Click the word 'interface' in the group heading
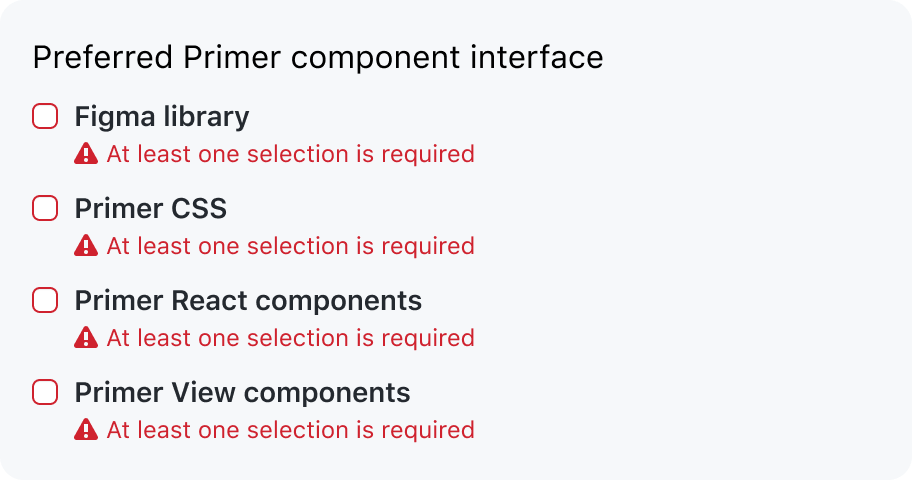Screen dimensions: 912x480 (x=537, y=57)
